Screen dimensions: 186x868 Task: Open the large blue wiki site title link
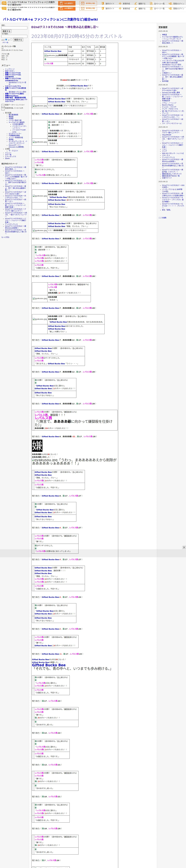pos(50,20)
